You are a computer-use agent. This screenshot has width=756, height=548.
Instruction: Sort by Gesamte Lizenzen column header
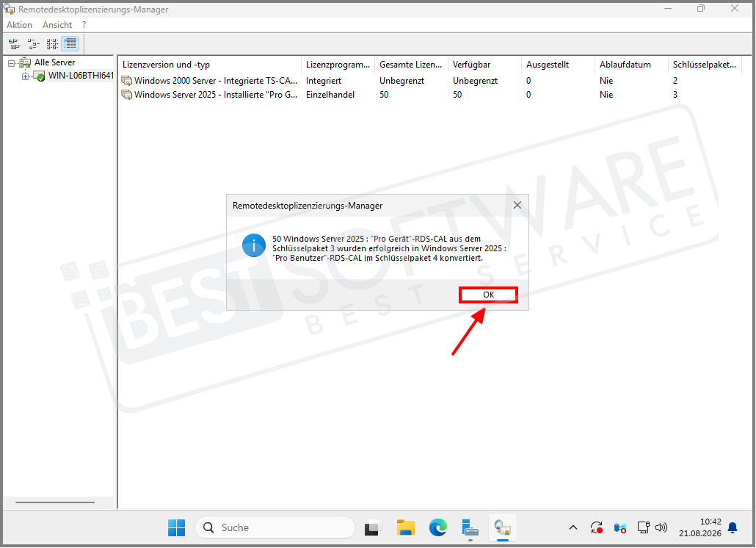(x=411, y=65)
